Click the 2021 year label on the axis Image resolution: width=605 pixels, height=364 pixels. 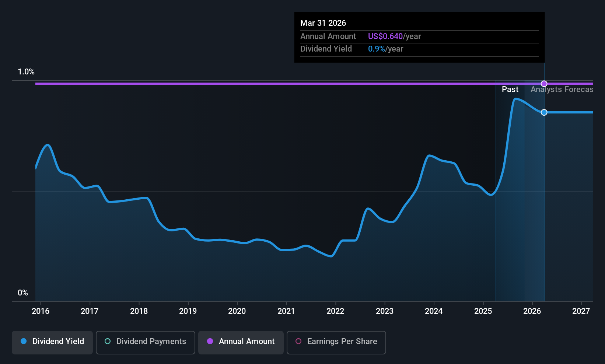[286, 311]
